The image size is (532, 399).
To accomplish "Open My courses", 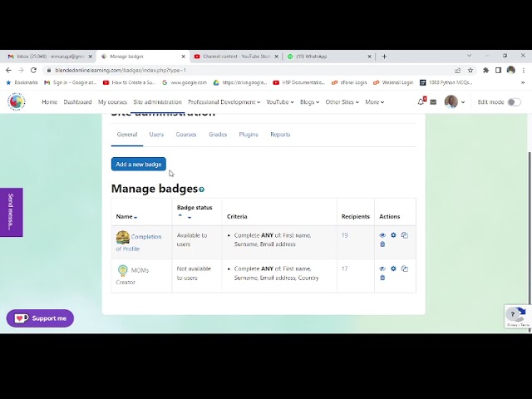I will tap(112, 101).
